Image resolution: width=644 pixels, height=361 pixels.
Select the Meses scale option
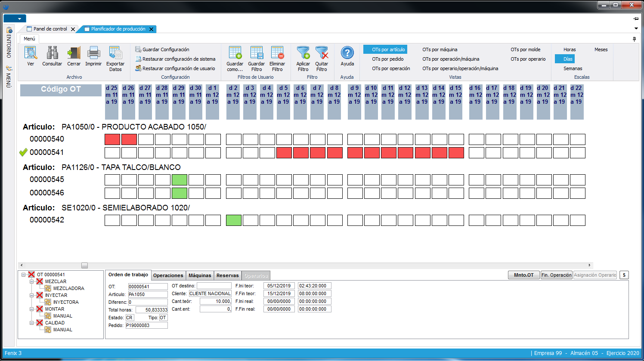coord(601,49)
